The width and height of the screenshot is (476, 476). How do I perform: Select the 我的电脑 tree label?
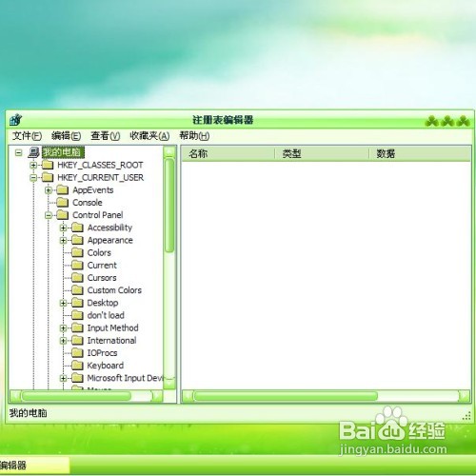pyautogui.click(x=63, y=152)
